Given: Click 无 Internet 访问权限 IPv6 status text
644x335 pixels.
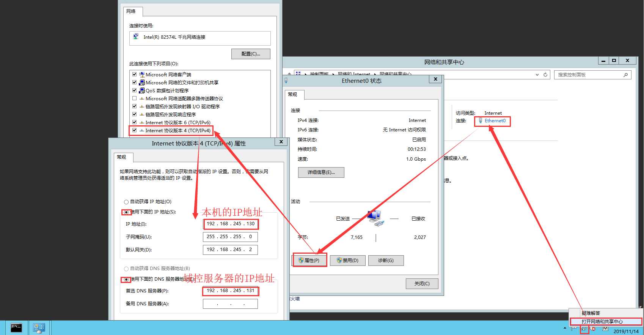Looking at the screenshot, I should click(x=404, y=130).
